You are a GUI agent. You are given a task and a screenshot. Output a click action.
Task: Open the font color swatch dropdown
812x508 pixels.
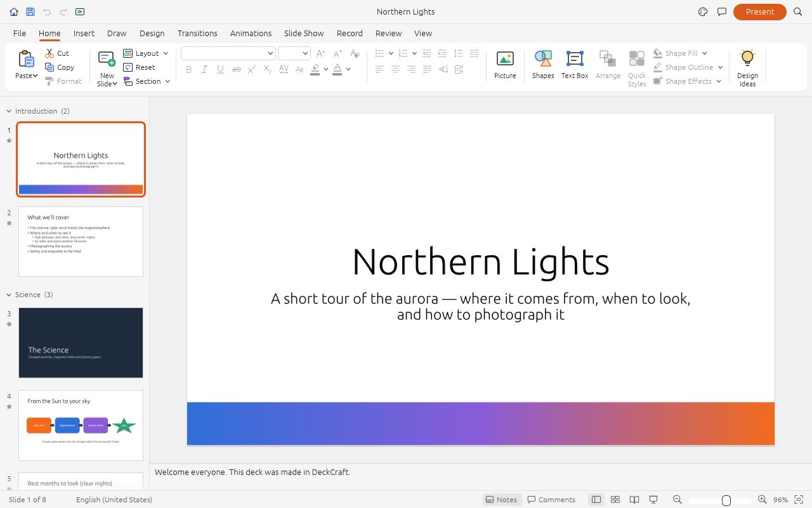[348, 69]
